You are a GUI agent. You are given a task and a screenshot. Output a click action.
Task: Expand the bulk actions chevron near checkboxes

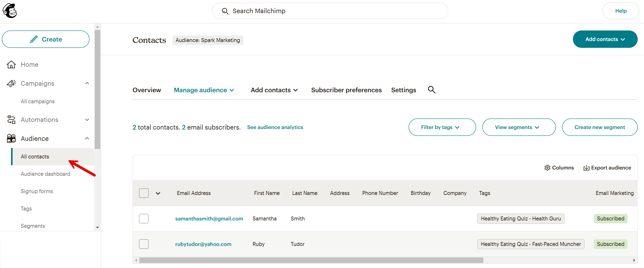[x=158, y=193]
